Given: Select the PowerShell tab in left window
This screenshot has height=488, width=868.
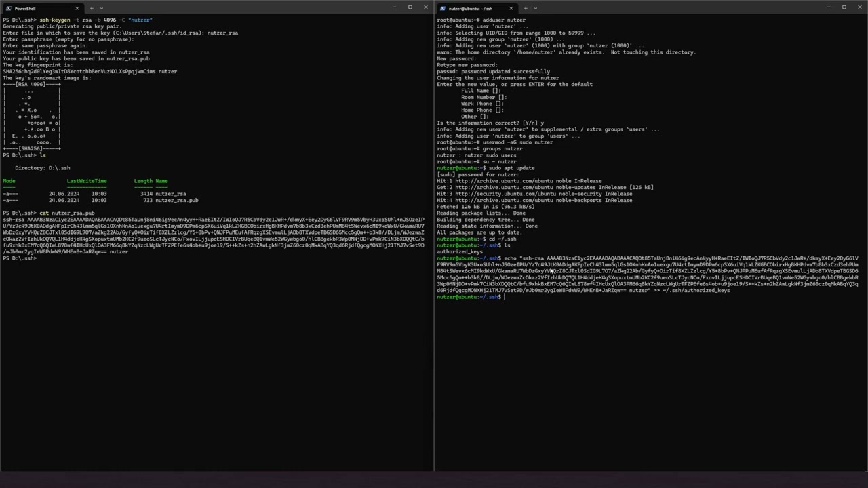Looking at the screenshot, I should [x=42, y=8].
